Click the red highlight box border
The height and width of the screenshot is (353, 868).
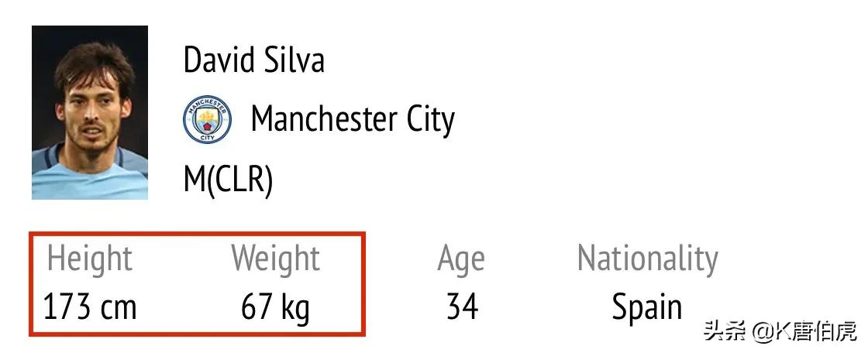[x=198, y=235]
